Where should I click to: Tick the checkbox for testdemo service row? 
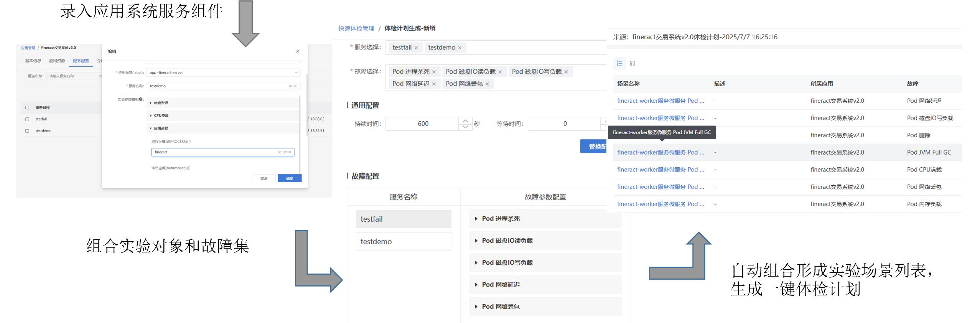point(27,131)
